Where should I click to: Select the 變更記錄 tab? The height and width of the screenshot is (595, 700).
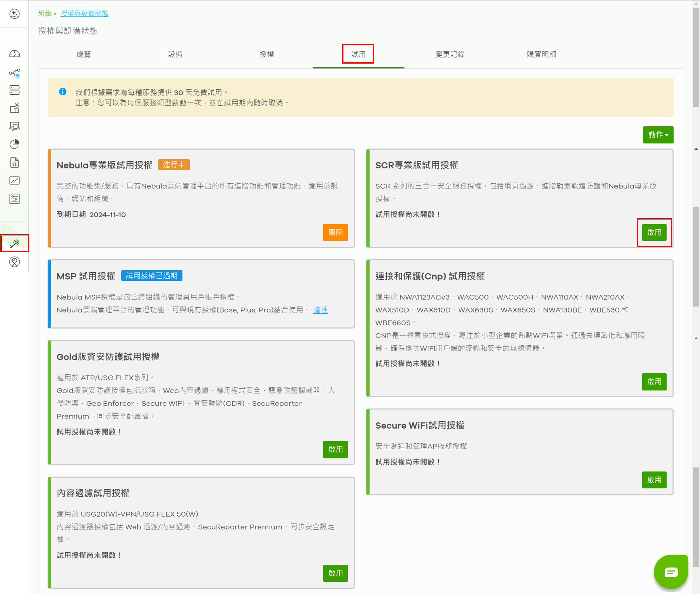pyautogui.click(x=450, y=54)
